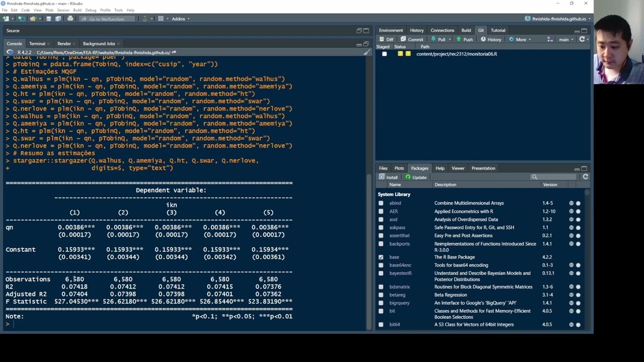The width and height of the screenshot is (644, 362).
Task: Click Install in the Packages pane
Action: [388, 177]
